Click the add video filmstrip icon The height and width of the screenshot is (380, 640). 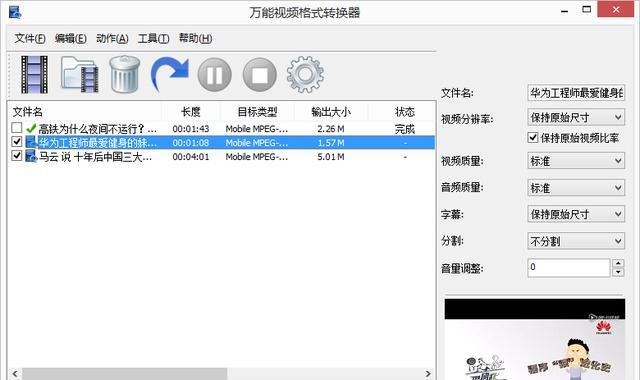[x=34, y=75]
